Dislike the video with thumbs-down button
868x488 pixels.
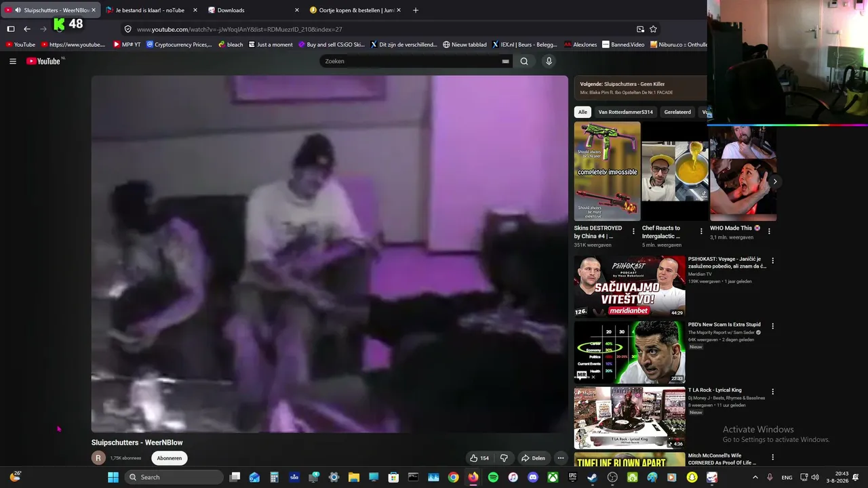(x=504, y=458)
